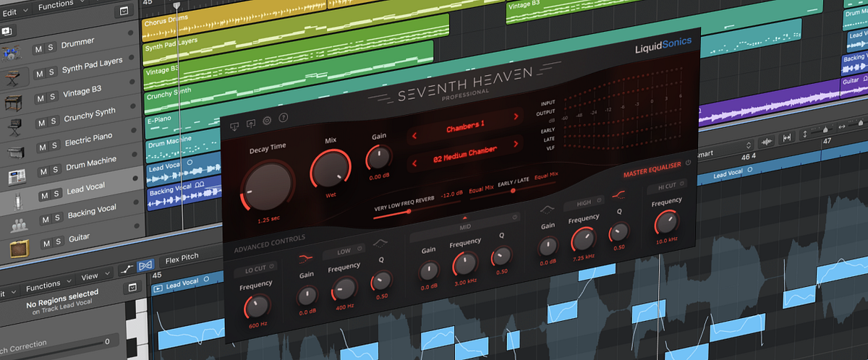
Task: Mute the Vintage B3 track
Action: coord(41,98)
